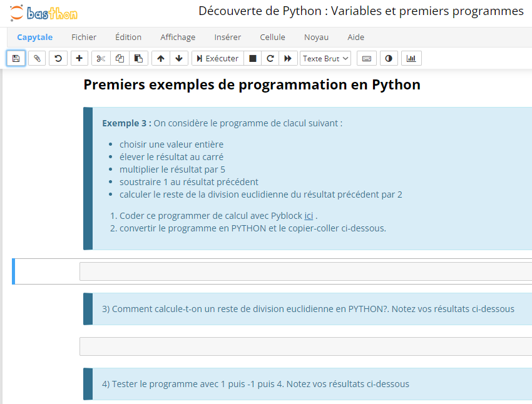Open the Édition menu

pyautogui.click(x=128, y=37)
